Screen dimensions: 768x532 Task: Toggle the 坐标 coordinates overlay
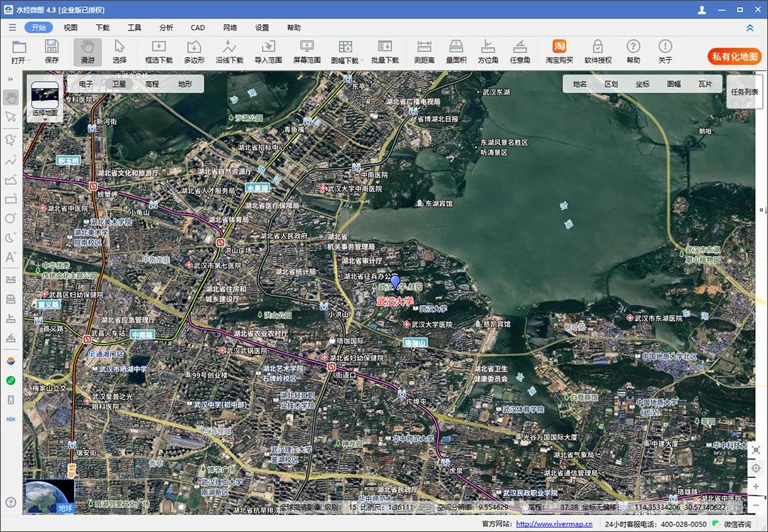coord(643,84)
